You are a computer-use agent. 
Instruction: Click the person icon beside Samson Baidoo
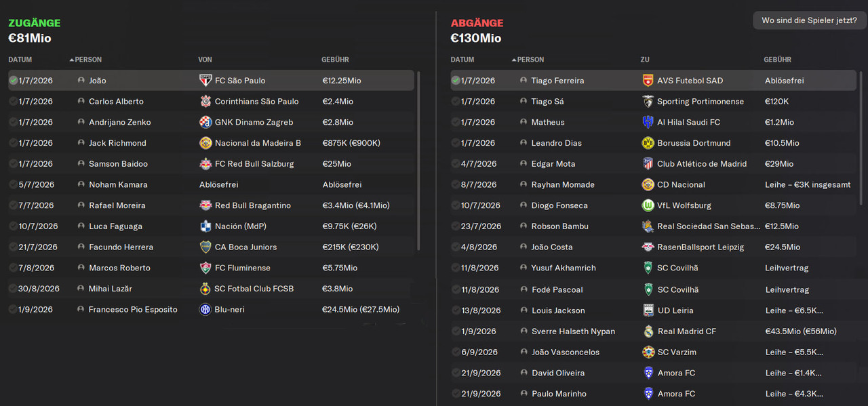coord(81,164)
